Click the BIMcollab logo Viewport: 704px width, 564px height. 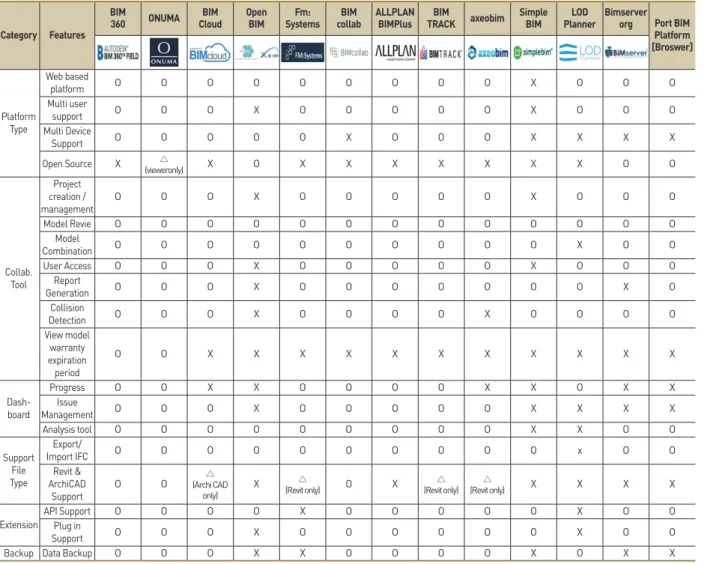pyautogui.click(x=349, y=53)
